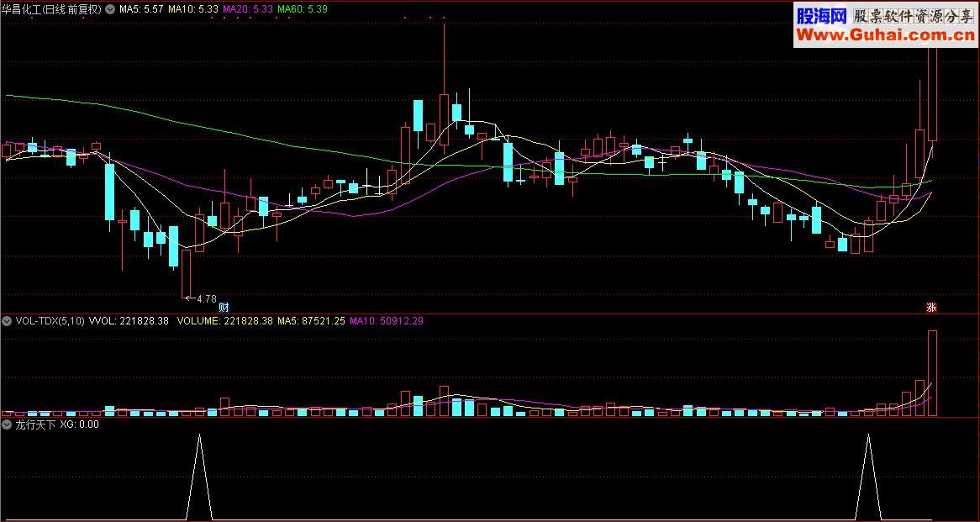Screen dimensions: 980x522
Task: Open the VOL-TDX indicator dropdown arrow
Action: (x=8, y=321)
